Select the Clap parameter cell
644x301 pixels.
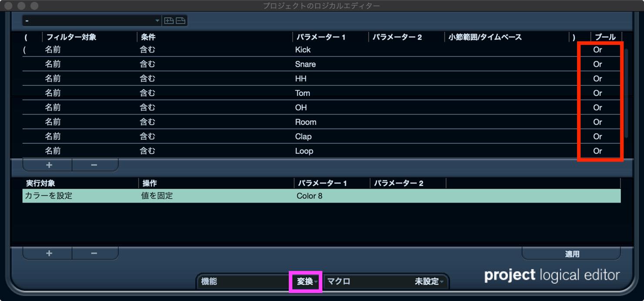pos(303,136)
